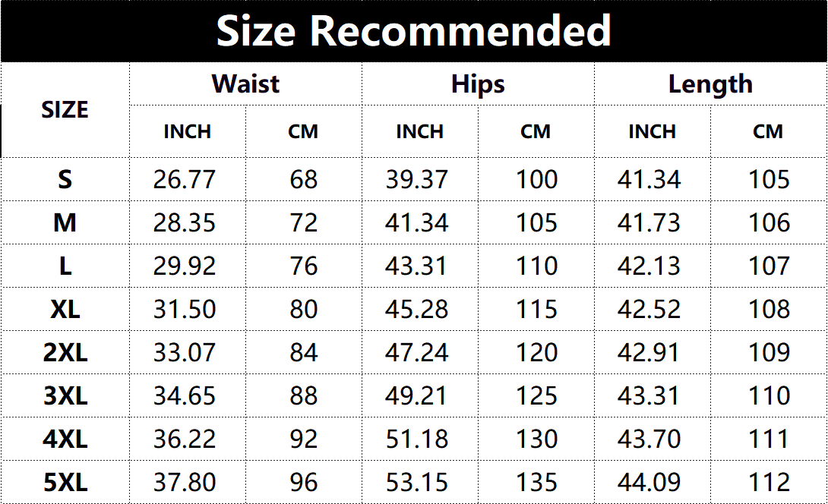Click the INCH subheader under Waist
Viewport: 828px width, 504px height.
188,132
